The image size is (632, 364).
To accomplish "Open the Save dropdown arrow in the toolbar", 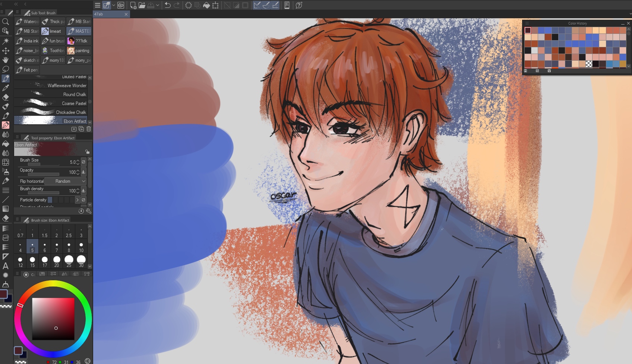I will tap(158, 5).
